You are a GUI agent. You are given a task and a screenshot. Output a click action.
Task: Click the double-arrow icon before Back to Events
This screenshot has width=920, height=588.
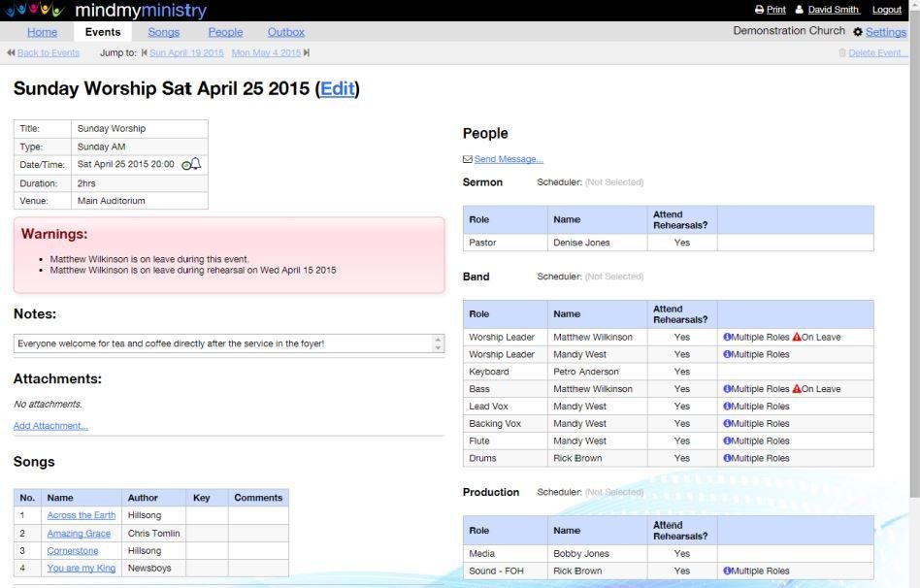click(x=11, y=52)
